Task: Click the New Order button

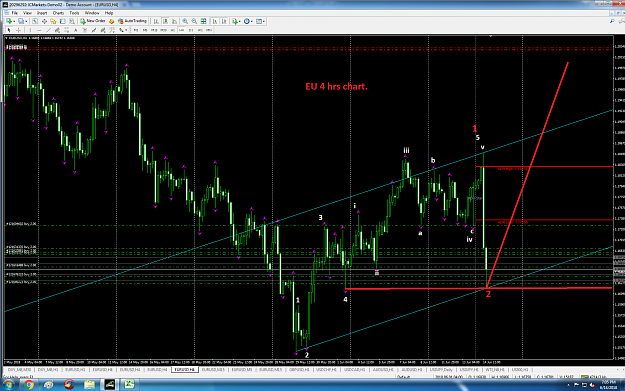Action: [93, 21]
